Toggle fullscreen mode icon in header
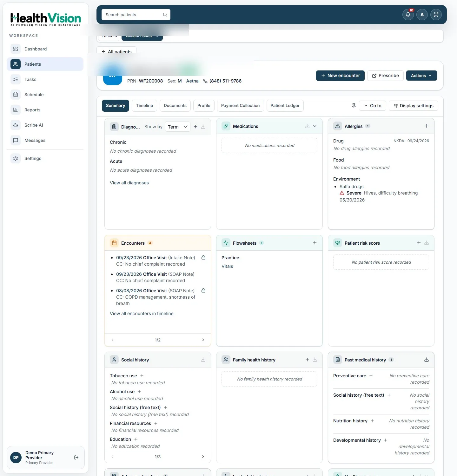Image resolution: width=457 pixels, height=476 pixels. [x=436, y=15]
